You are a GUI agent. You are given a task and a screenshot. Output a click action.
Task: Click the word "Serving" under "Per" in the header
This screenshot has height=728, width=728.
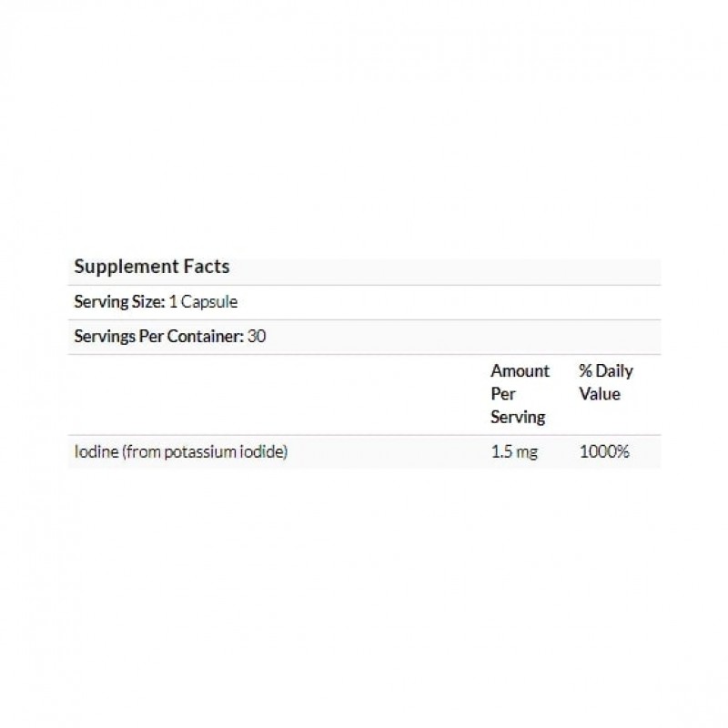pyautogui.click(x=517, y=418)
